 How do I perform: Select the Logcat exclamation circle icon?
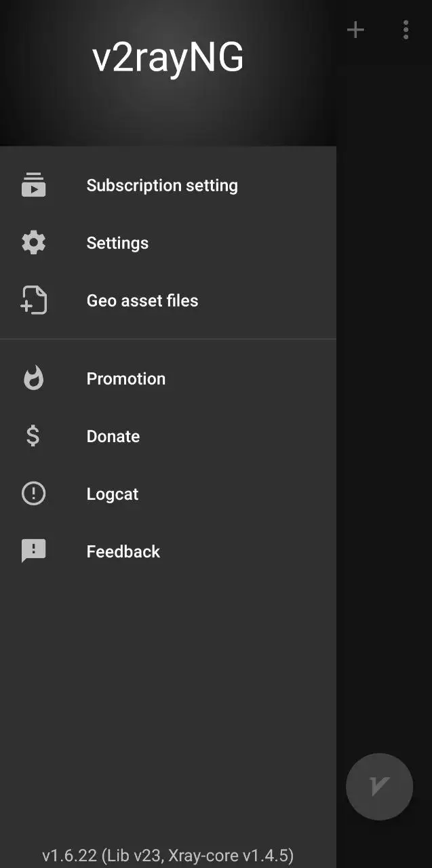point(33,494)
